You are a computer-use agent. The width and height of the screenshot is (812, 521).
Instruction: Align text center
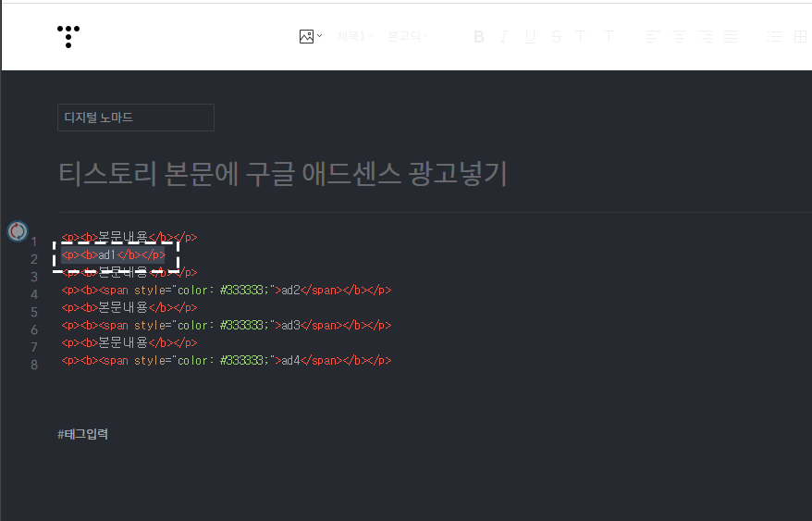coord(679,36)
